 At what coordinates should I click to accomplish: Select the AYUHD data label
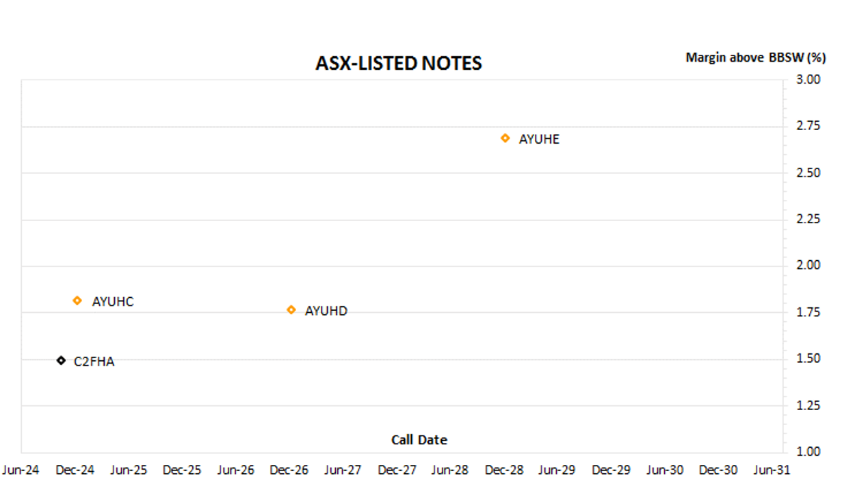click(326, 311)
